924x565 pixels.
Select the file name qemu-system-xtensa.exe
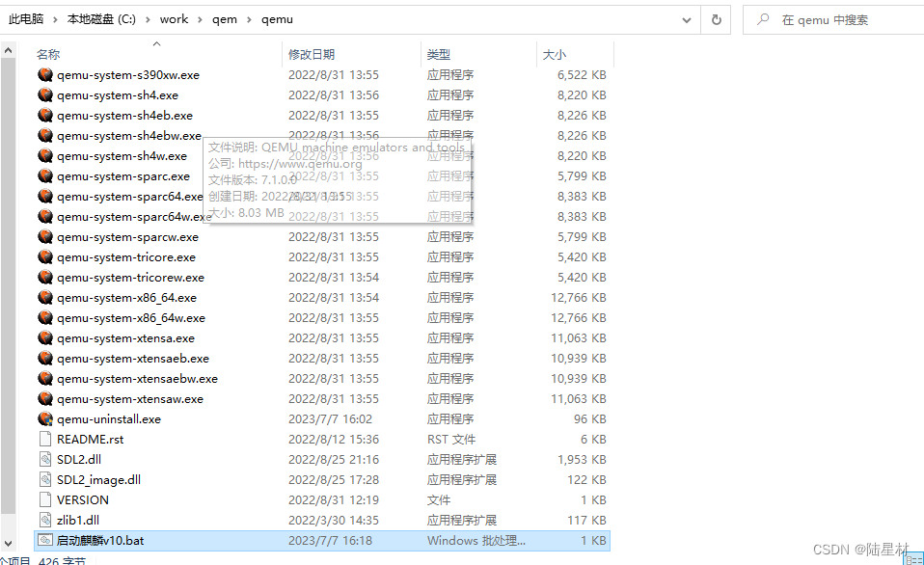click(125, 338)
